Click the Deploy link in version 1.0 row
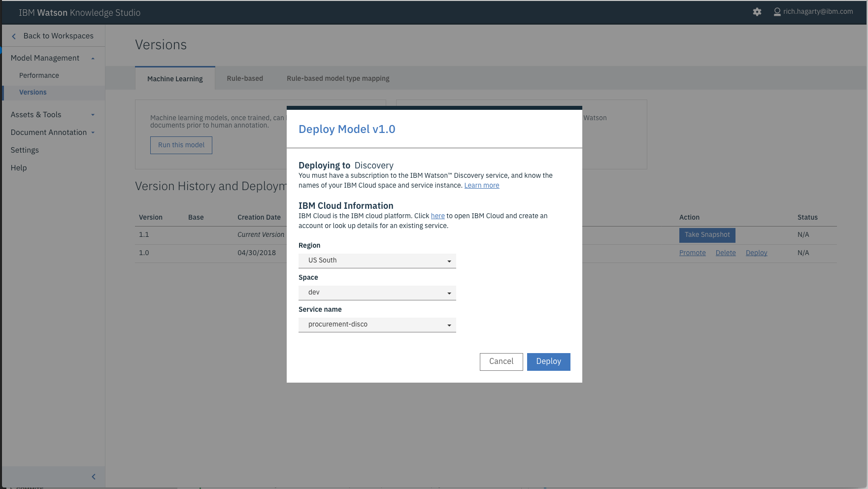 pyautogui.click(x=757, y=253)
